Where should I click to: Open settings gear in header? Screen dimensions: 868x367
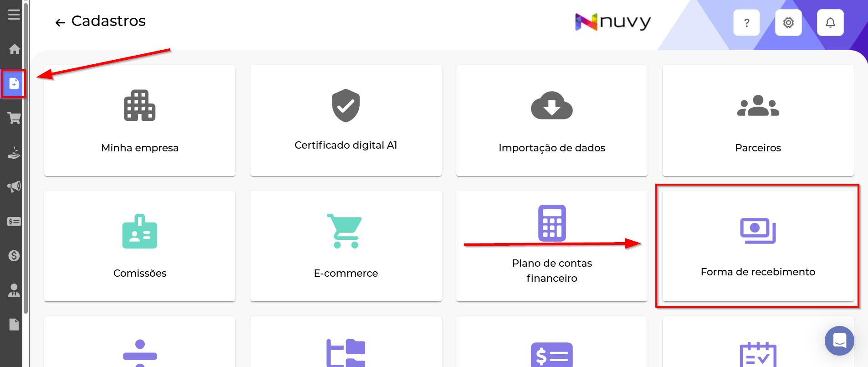tap(788, 23)
